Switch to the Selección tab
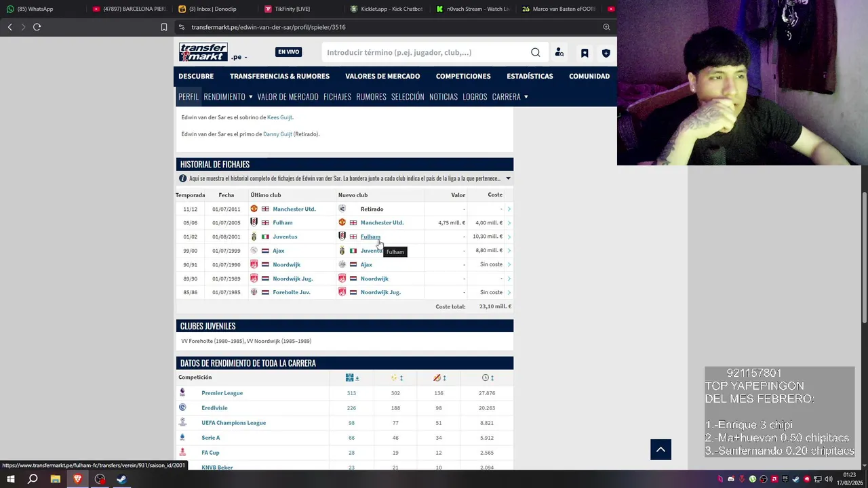The image size is (868, 488). point(408,97)
